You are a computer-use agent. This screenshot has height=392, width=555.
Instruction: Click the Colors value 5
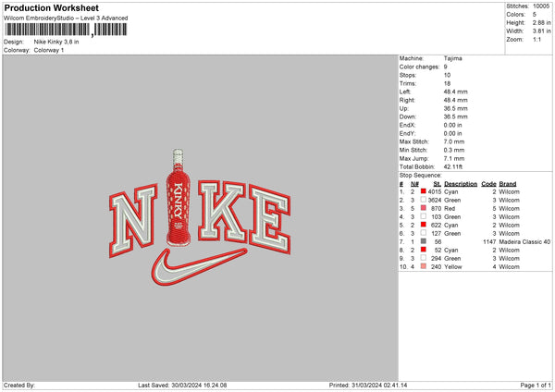535,15
